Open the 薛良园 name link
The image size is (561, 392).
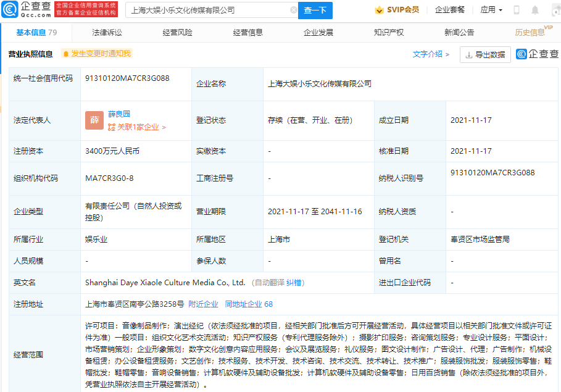click(x=119, y=114)
